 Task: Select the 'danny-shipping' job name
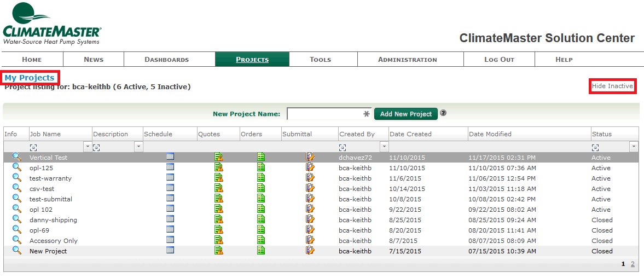[x=54, y=219]
